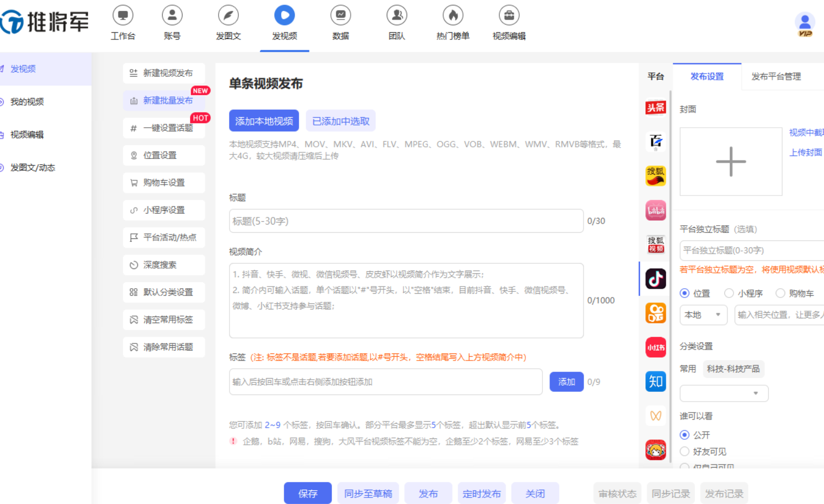Click the VIP user avatar
824x504 pixels.
805,24
